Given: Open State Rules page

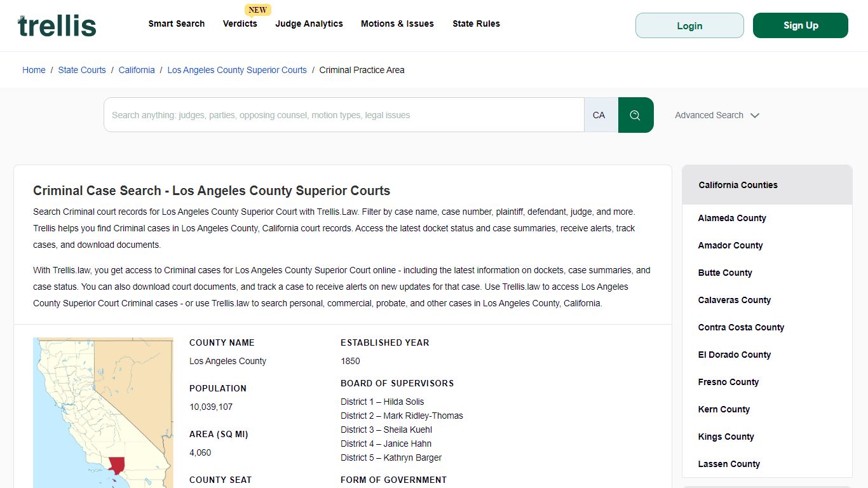Looking at the screenshot, I should [477, 24].
